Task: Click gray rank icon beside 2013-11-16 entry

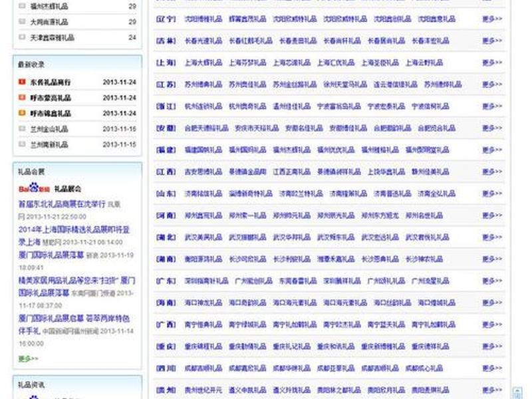Action: pos(22,128)
